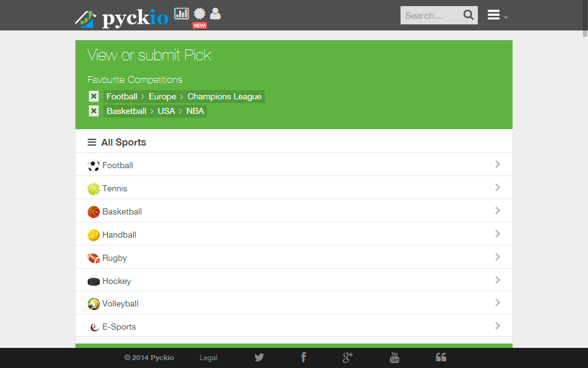
Task: Open the Twitter footer icon
Action: 259,357
